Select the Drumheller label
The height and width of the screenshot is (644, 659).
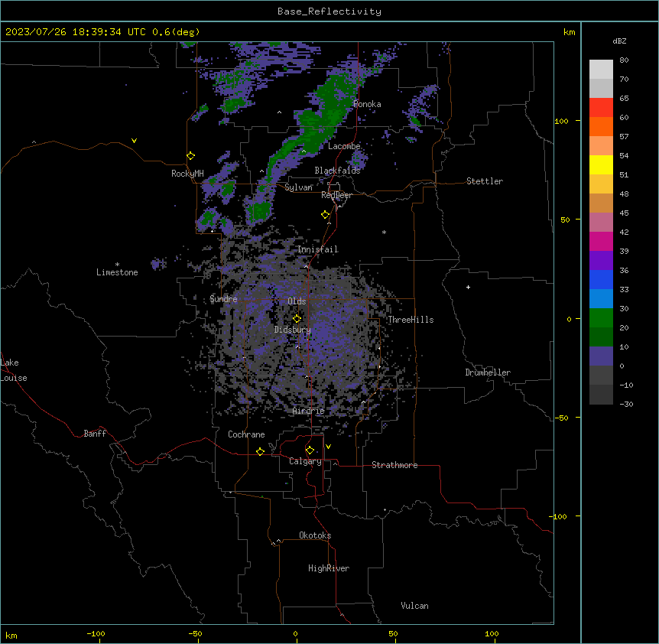pyautogui.click(x=488, y=372)
